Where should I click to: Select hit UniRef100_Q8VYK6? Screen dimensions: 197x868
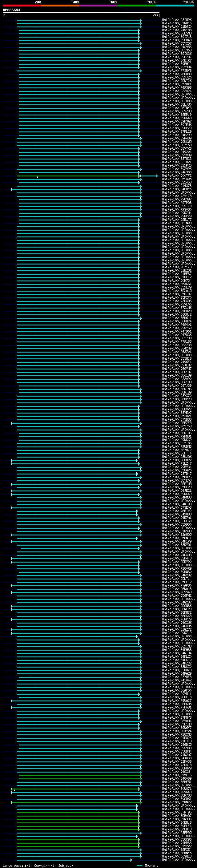[x=177, y=149]
